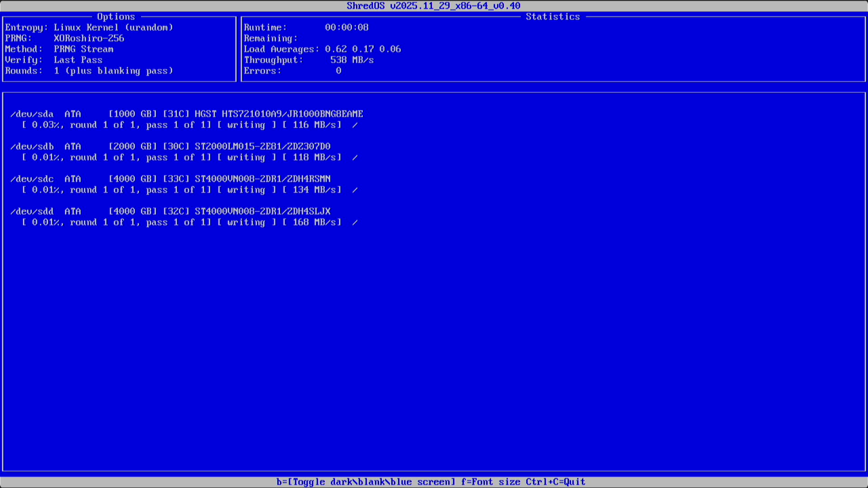Click the 0.03% progress of /dev/sda
Viewport: 868px width, 488px height.
(x=45, y=125)
